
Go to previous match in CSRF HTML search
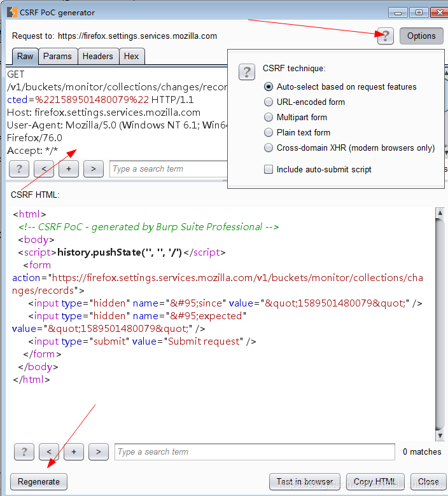click(x=49, y=451)
